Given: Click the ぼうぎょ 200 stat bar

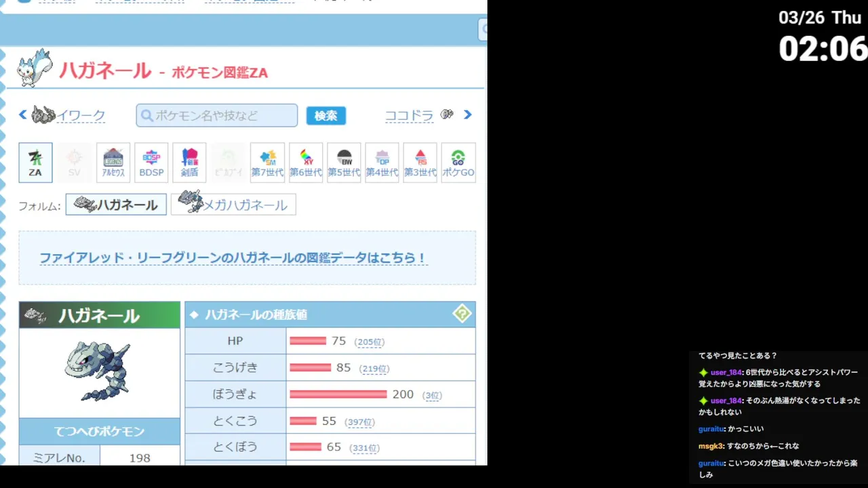Looking at the screenshot, I should pyautogui.click(x=338, y=394).
